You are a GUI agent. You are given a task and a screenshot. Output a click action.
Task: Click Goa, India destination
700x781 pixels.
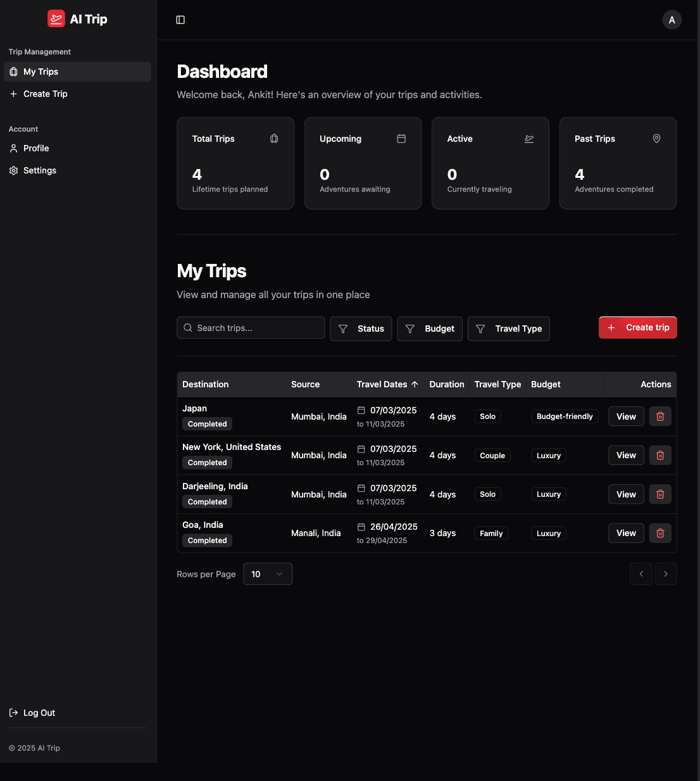tap(203, 525)
